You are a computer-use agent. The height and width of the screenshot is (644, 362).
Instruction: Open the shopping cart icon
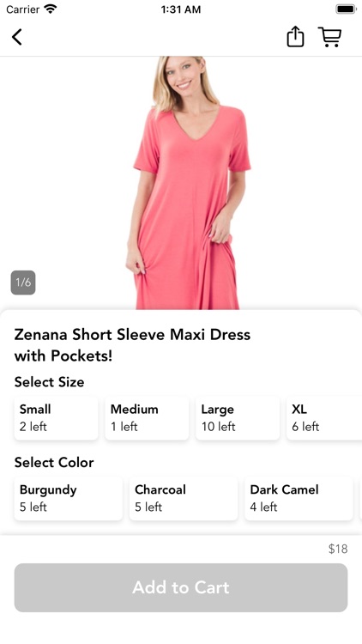330,37
